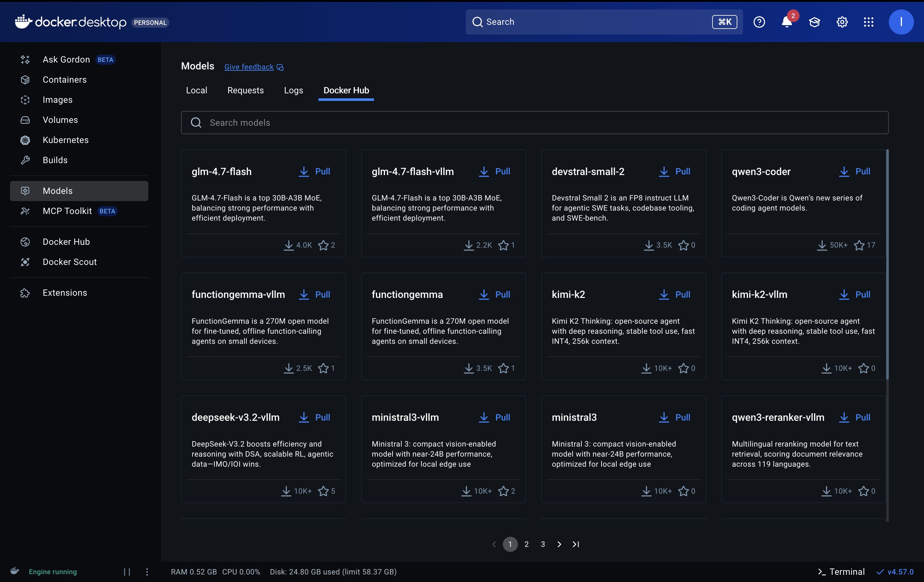Open the status bar three-dot overflow menu
Screen dimensions: 924x582
tap(147, 572)
